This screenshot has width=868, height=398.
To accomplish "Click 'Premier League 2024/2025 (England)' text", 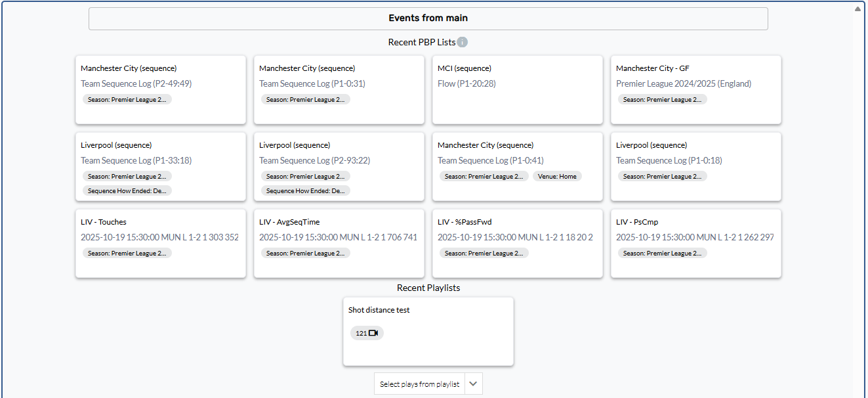I will pos(684,83).
